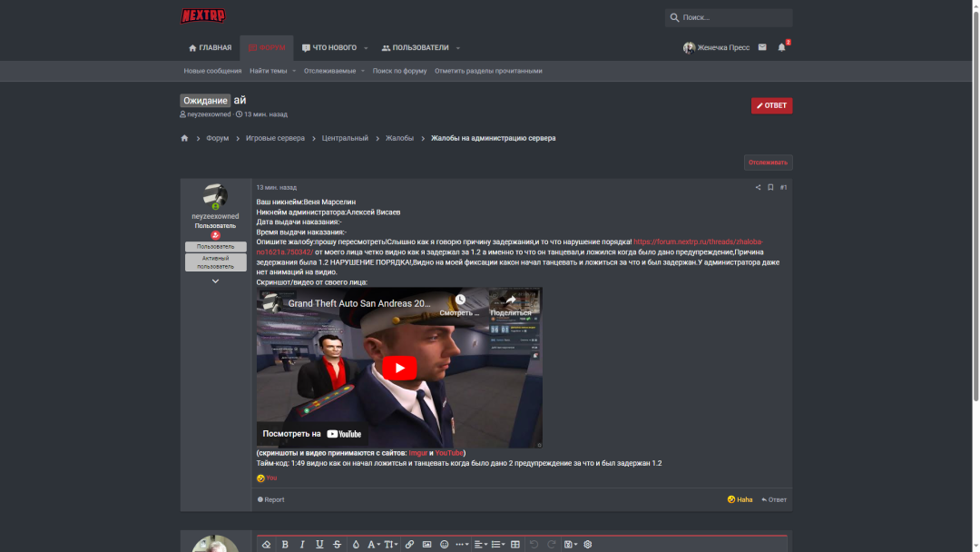Open the font size dropdown
Image resolution: width=980 pixels, height=552 pixels.
(x=390, y=545)
